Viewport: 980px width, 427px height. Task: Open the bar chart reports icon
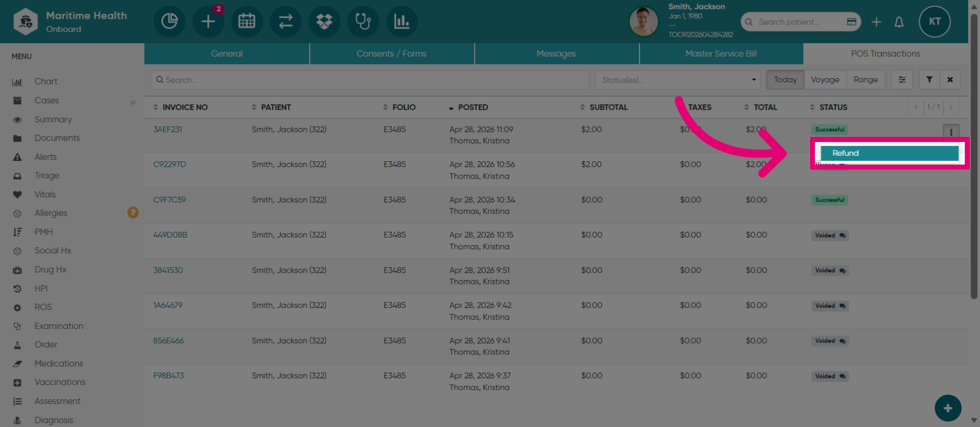pos(402,21)
